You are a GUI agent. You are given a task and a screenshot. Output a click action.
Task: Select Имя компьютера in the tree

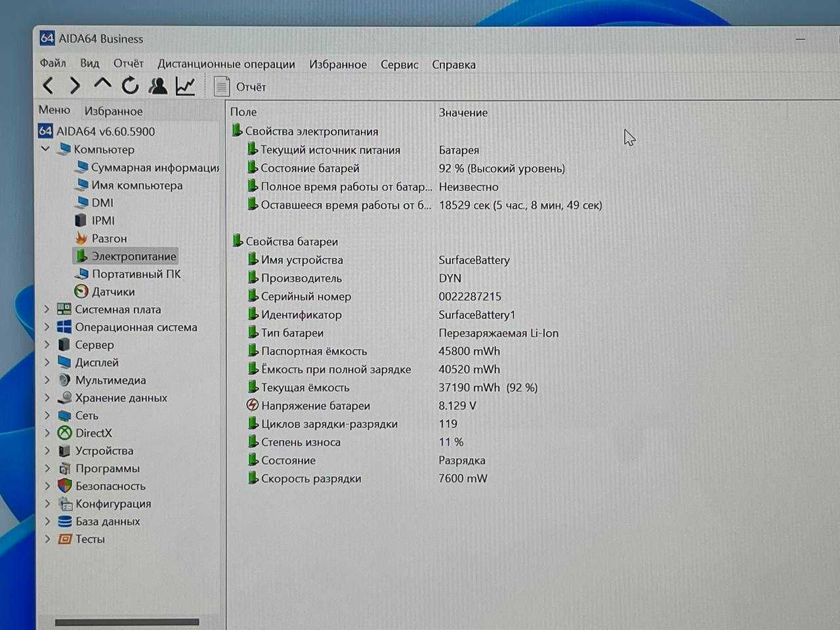click(129, 185)
